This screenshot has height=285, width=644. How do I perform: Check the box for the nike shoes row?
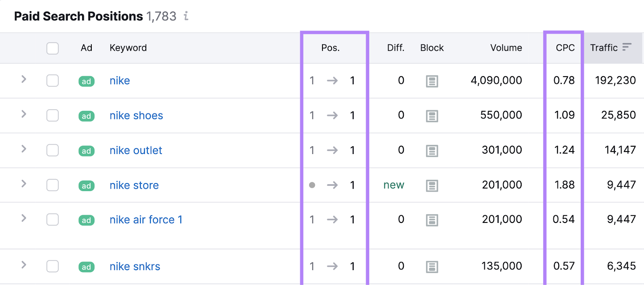pos(53,116)
